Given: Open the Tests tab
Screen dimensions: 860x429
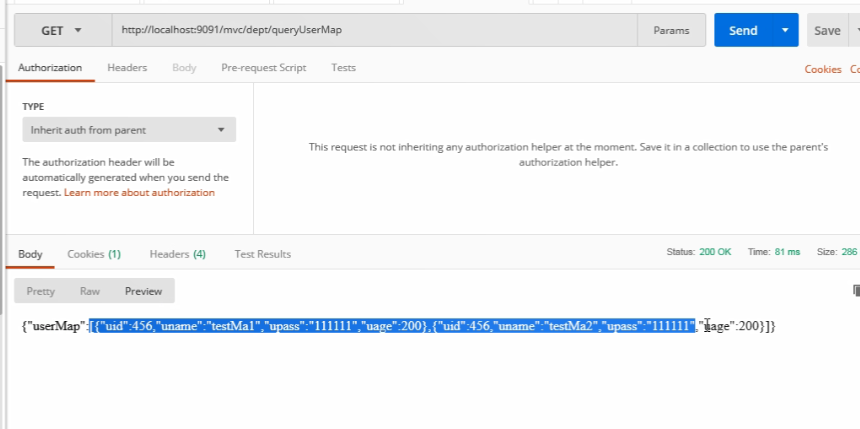Looking at the screenshot, I should pyautogui.click(x=343, y=67).
